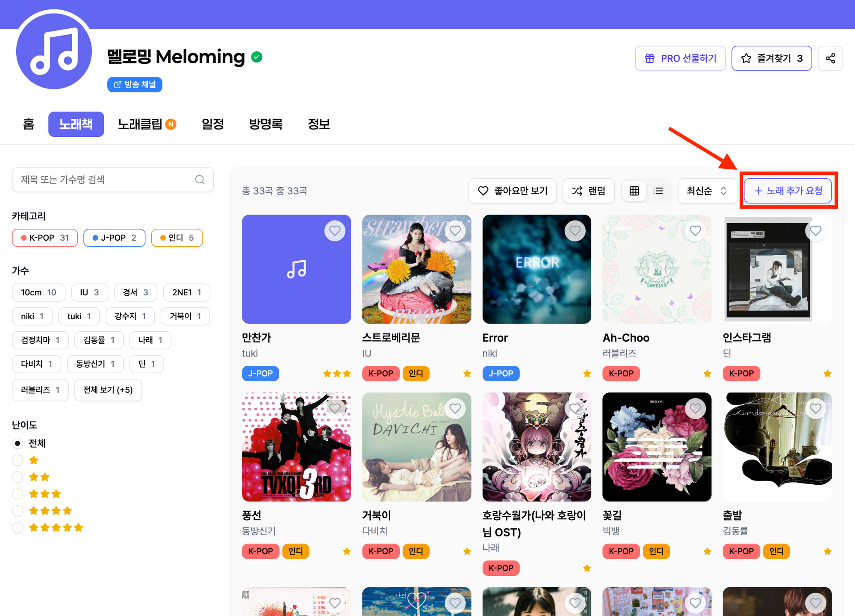Screen dimensions: 855x616
Task: Expand artists with 전체 보기 (+5)
Action: pyautogui.click(x=108, y=390)
